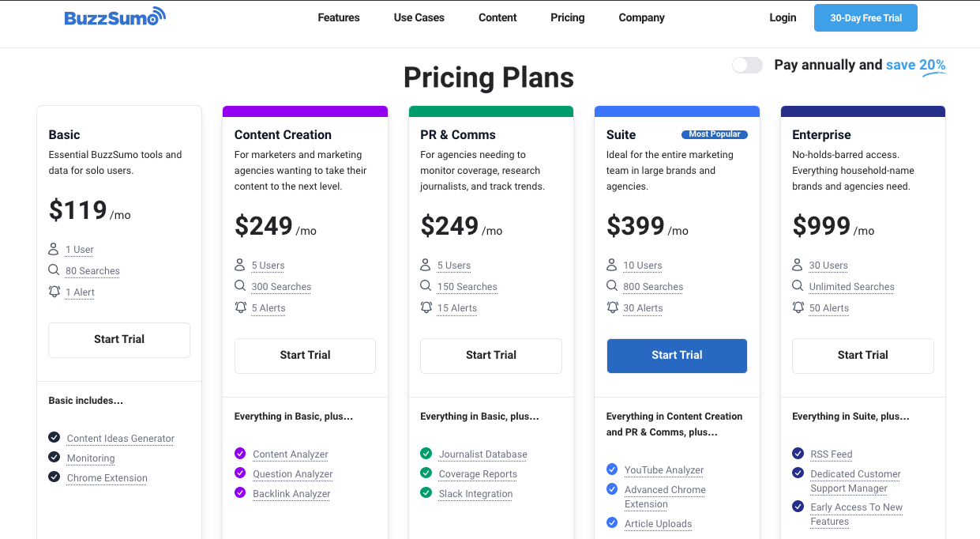
Task: Open the Content dropdown
Action: tap(498, 17)
